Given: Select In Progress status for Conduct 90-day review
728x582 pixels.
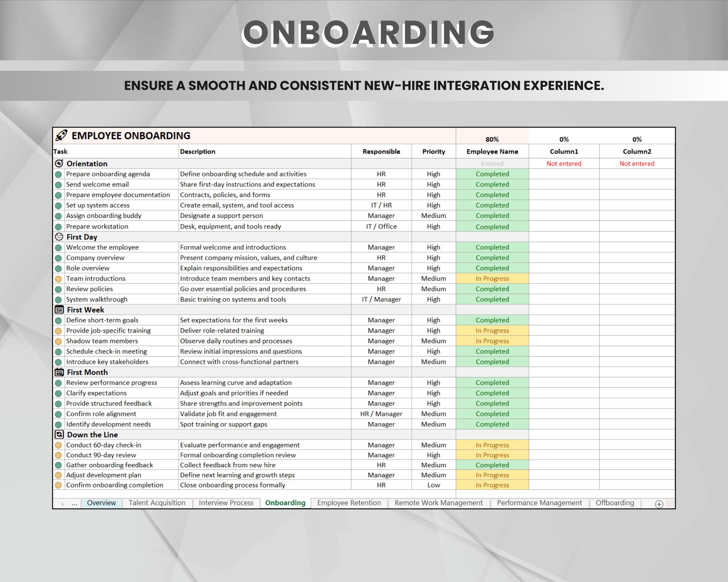Looking at the screenshot, I should tap(492, 455).
